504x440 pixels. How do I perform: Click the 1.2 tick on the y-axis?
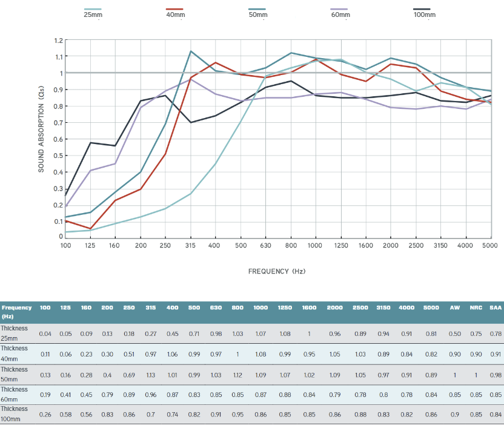point(59,41)
